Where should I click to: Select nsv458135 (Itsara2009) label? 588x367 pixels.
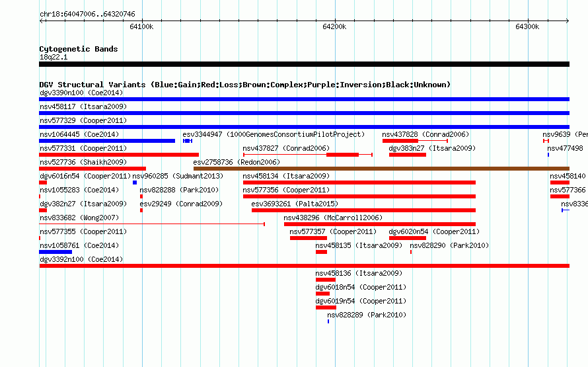point(359,245)
